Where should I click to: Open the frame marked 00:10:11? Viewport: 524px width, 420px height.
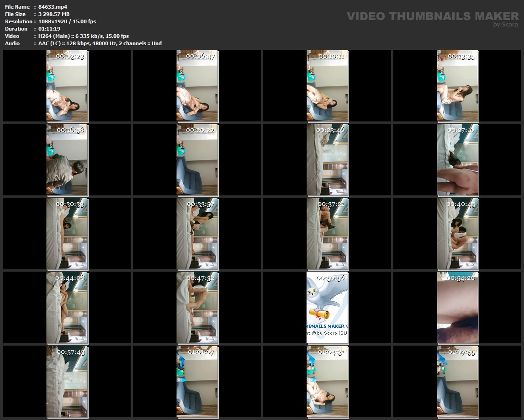(x=328, y=86)
